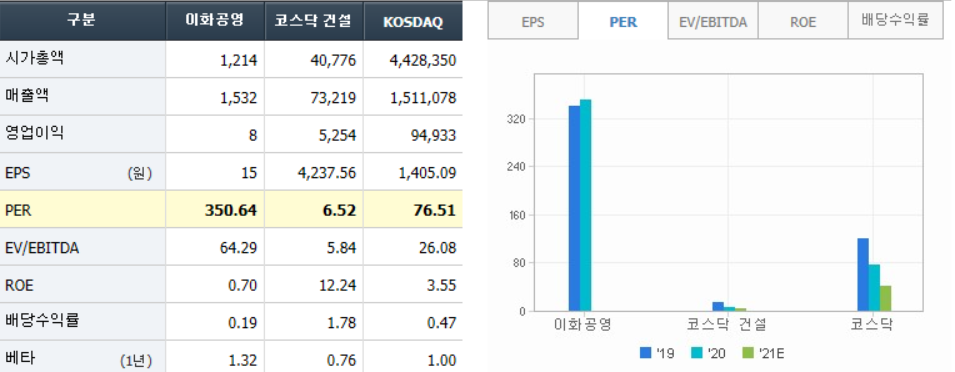Click sales value 73,219
The image size is (955, 372).
334,98
